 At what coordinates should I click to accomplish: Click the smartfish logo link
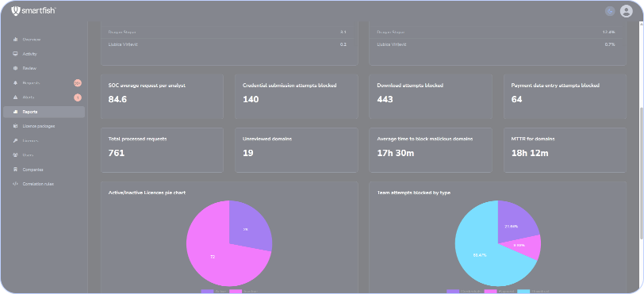33,10
